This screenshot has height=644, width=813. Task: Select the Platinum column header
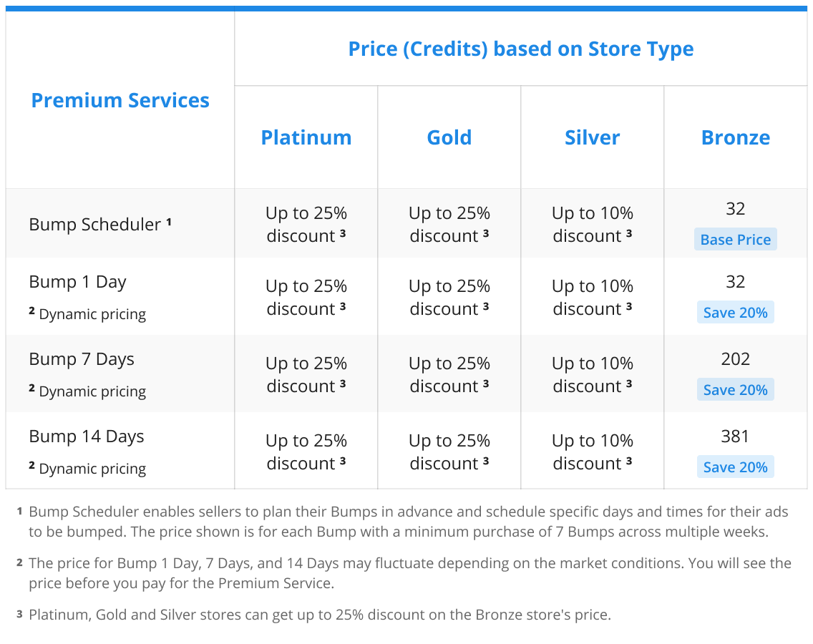[x=306, y=137]
